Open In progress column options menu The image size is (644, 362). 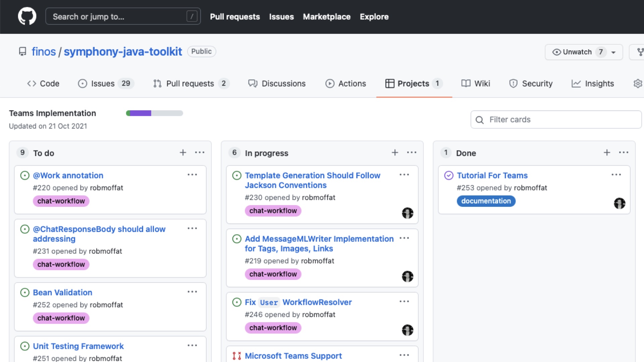click(x=412, y=153)
